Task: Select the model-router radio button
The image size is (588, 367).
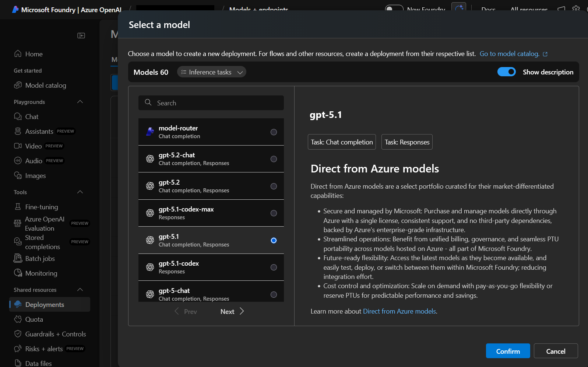Action: tap(274, 132)
